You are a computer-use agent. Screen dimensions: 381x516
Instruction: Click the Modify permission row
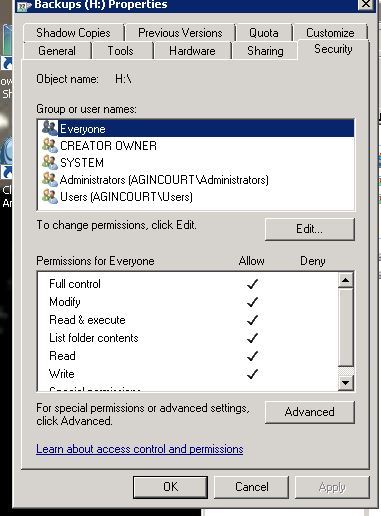pyautogui.click(x=187, y=302)
